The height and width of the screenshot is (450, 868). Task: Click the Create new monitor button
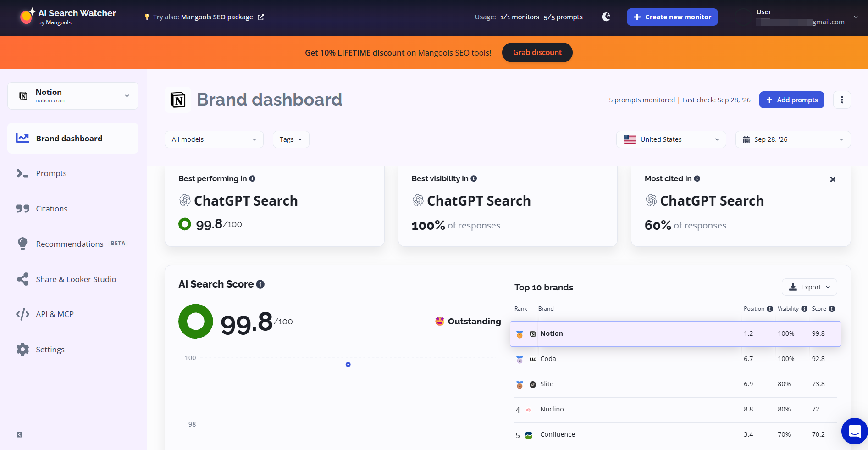(x=672, y=17)
